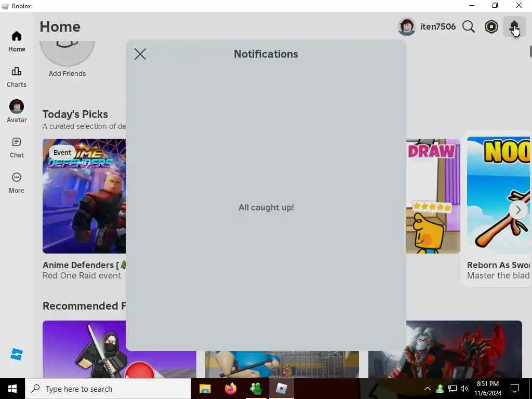The image size is (532, 399).
Task: Open the green people app in taskbar
Action: (x=256, y=389)
